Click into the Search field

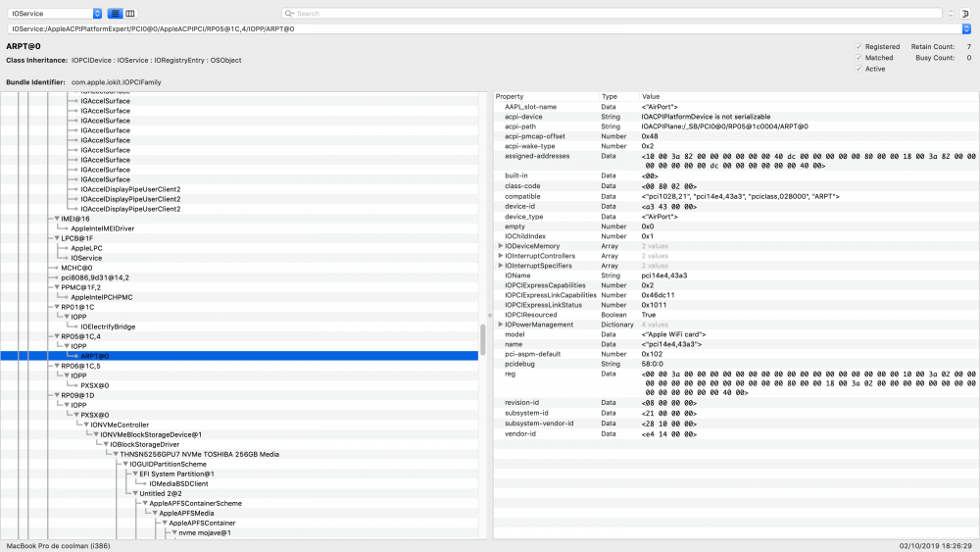point(608,14)
